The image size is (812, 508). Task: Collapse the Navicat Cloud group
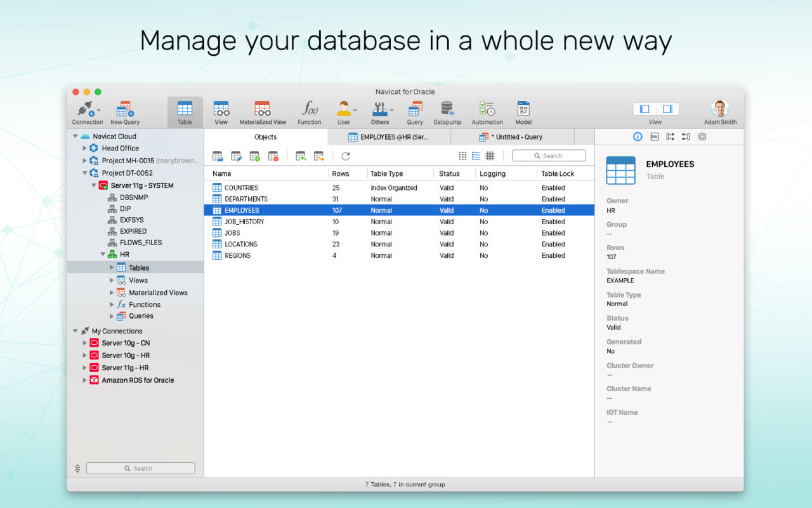(x=75, y=137)
